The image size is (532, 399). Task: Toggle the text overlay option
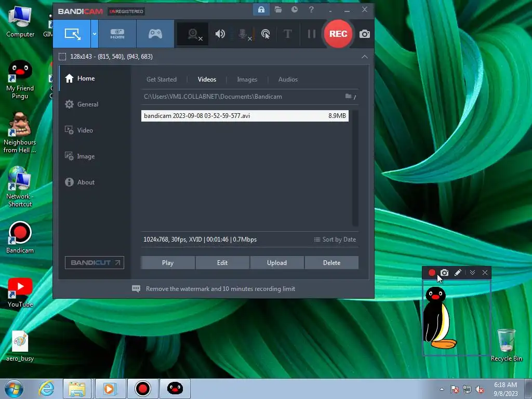(x=287, y=34)
